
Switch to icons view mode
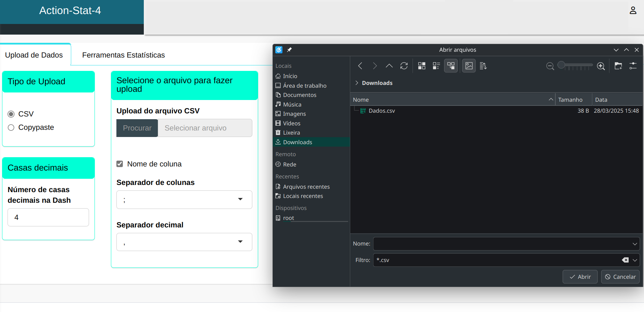coord(422,66)
